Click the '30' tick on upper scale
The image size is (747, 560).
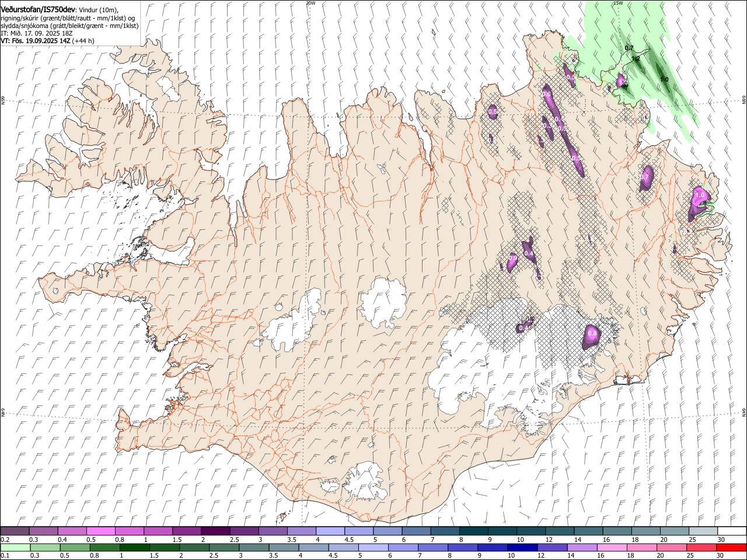point(721,540)
